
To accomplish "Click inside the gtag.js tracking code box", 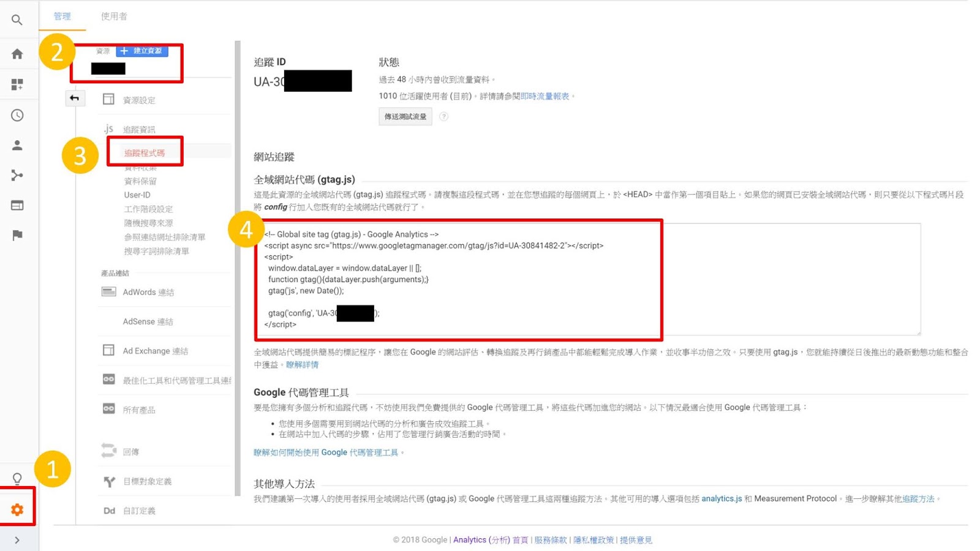I will 588,279.
